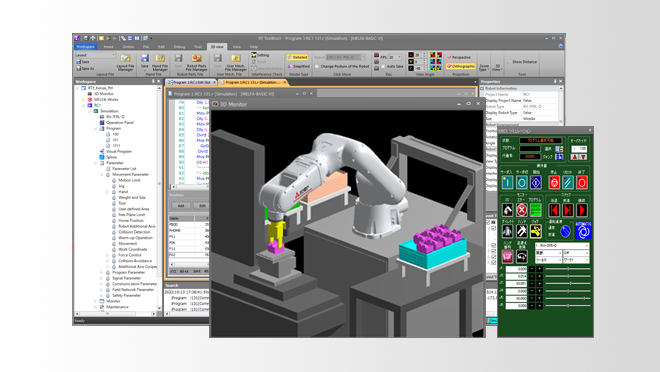Open the Layout File Manager
This screenshot has width=660, height=372.
tap(125, 62)
